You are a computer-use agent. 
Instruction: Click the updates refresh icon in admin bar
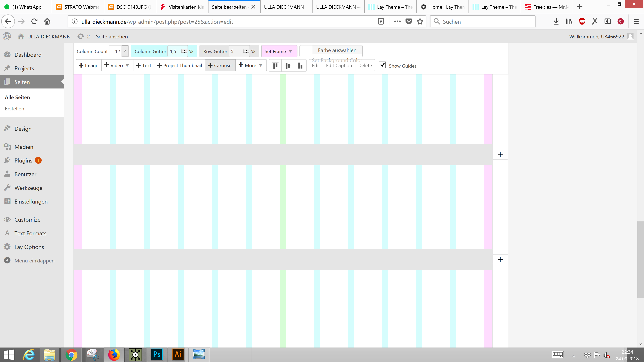pos(80,36)
